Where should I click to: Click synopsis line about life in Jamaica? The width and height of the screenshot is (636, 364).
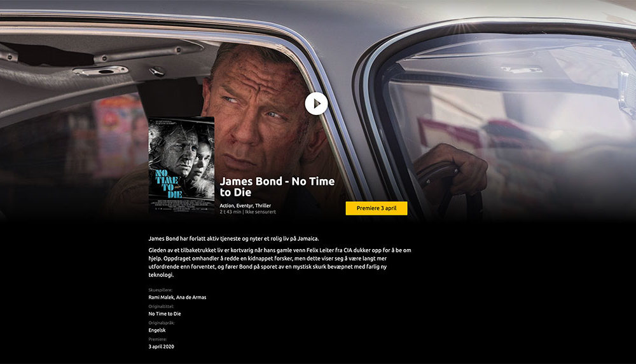[233, 239]
